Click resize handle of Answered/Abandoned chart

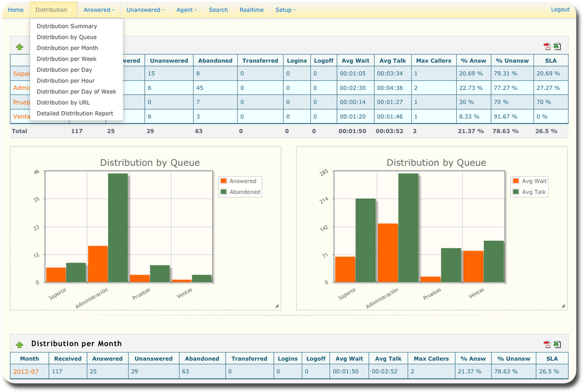click(277, 306)
